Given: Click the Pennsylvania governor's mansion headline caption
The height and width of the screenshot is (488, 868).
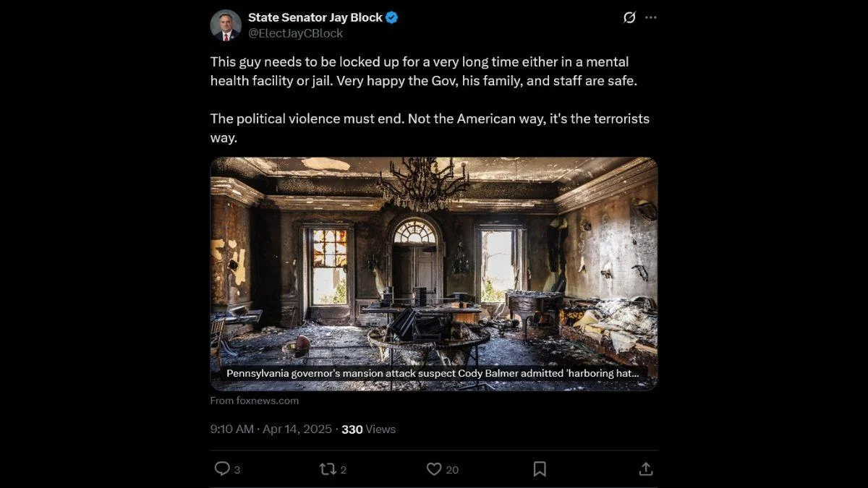Looking at the screenshot, I should [433, 373].
